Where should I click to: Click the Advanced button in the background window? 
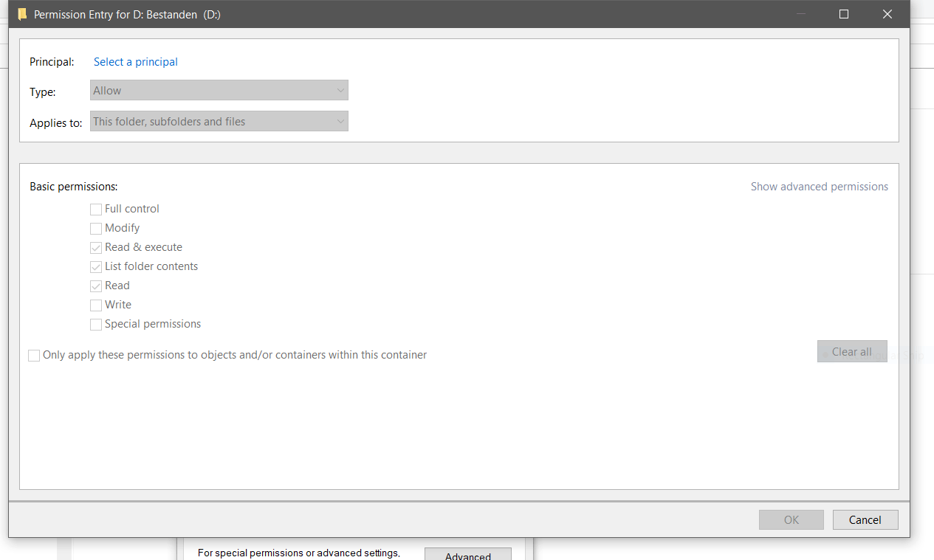(467, 555)
